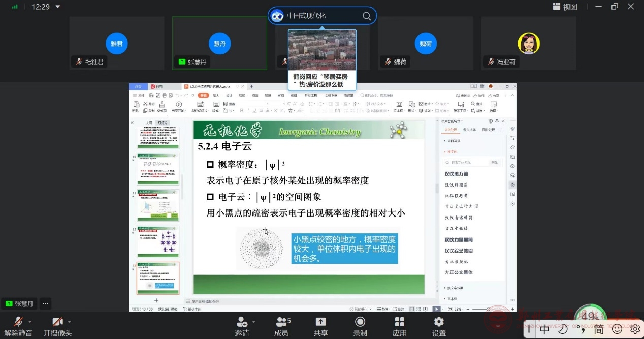This screenshot has width=644, height=339.
Task: Open the 鹤岗回应 news card
Action: point(322,60)
